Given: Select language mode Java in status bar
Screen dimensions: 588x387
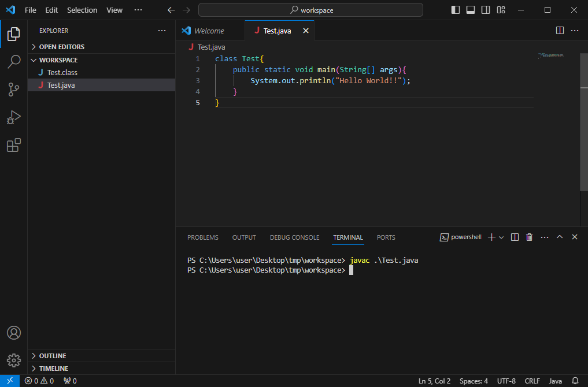Looking at the screenshot, I should pyautogui.click(x=556, y=381).
